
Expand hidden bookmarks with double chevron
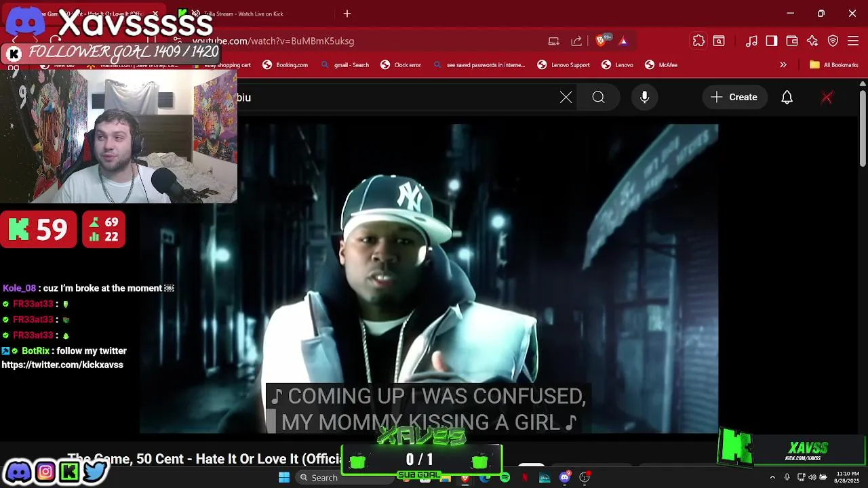pos(783,64)
